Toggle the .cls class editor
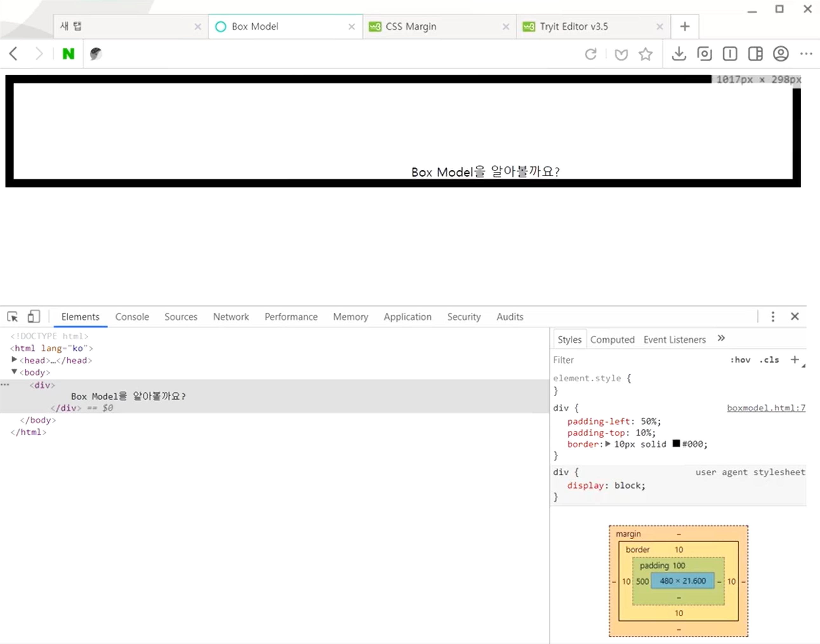This screenshot has height=644, width=820. (x=769, y=360)
